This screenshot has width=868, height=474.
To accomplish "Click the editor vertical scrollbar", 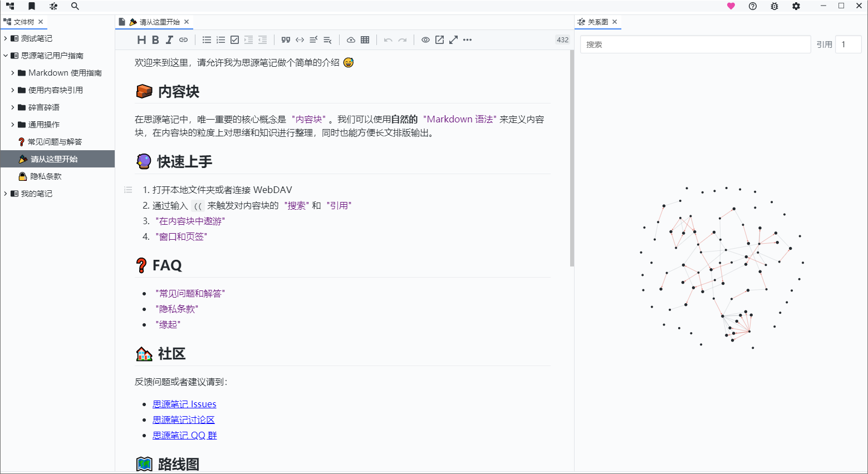I will (x=572, y=159).
